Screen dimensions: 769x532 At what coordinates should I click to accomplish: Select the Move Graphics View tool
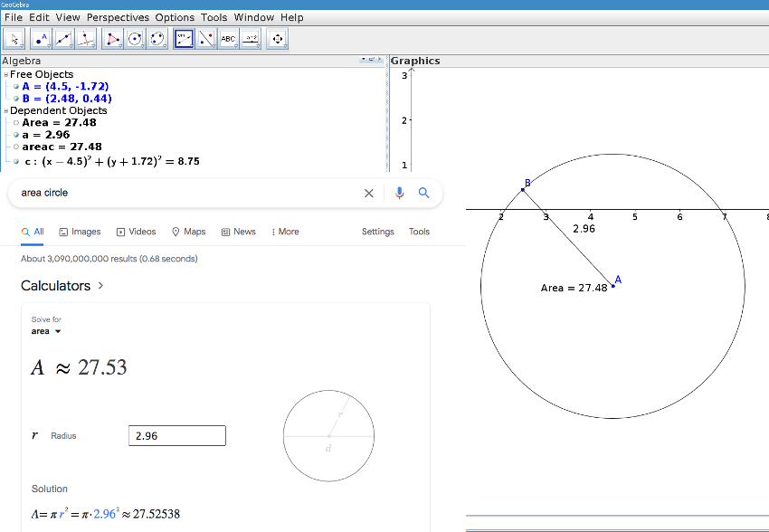pyautogui.click(x=278, y=38)
